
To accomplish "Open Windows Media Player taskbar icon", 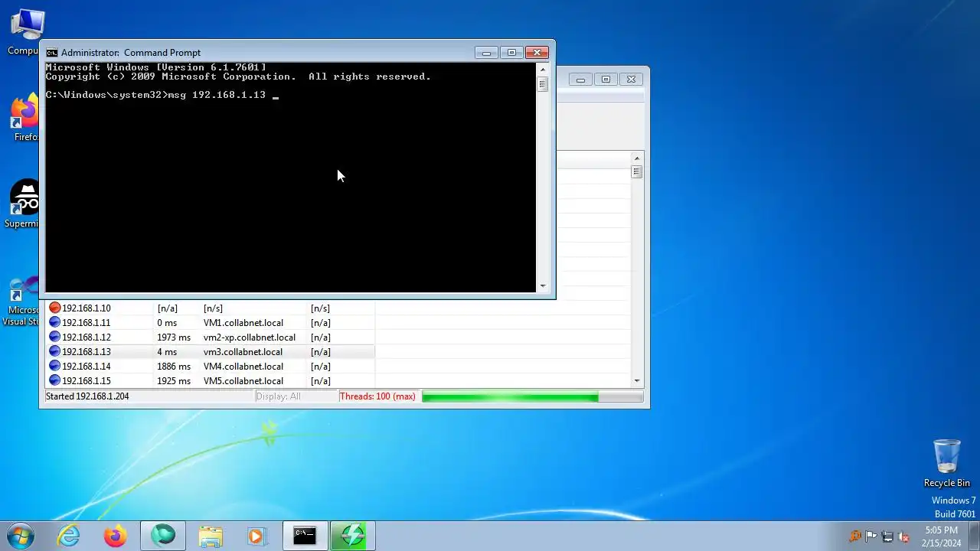I will (256, 536).
